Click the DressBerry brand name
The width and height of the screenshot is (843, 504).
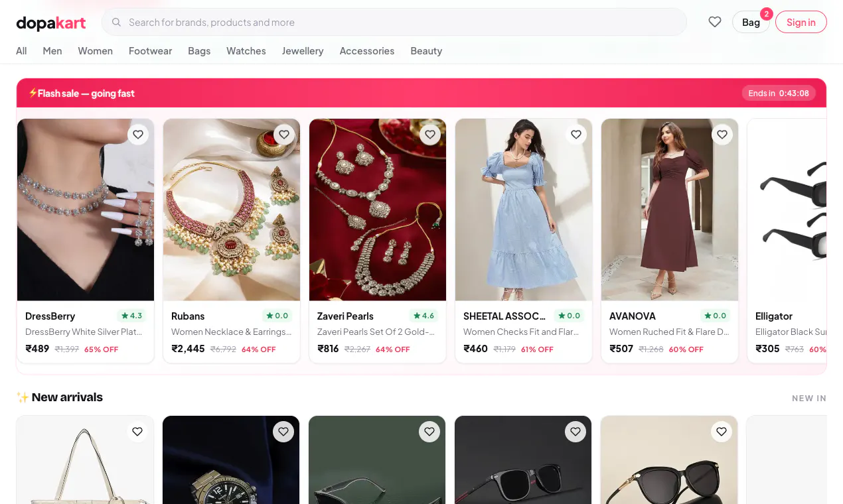(50, 316)
